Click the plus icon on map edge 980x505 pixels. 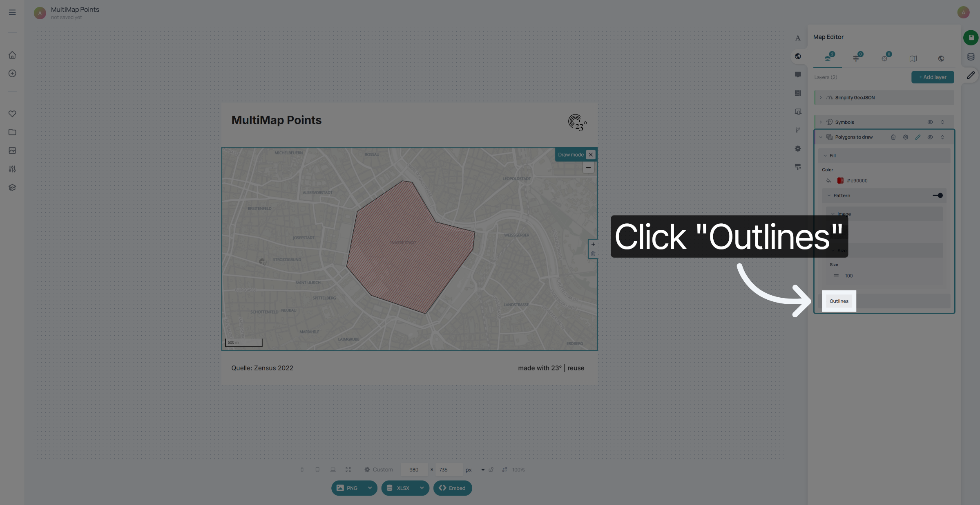pos(593,245)
